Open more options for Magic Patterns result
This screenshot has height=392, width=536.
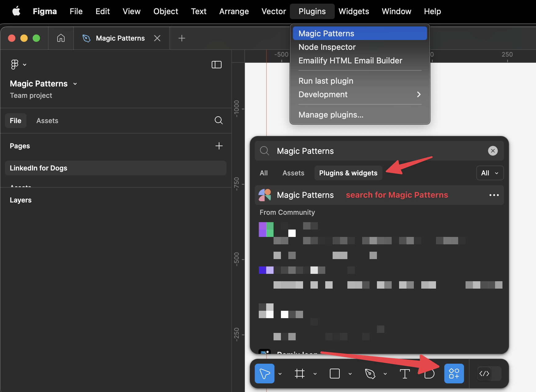click(x=494, y=195)
